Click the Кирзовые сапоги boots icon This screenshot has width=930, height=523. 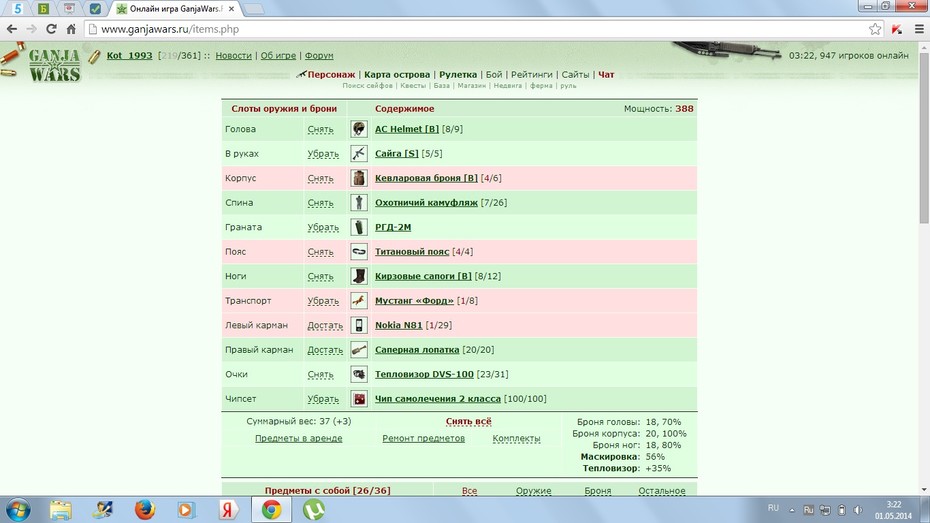359,276
